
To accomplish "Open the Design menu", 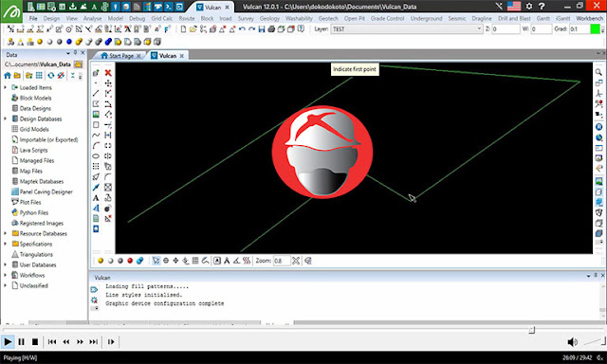I will [x=51, y=18].
